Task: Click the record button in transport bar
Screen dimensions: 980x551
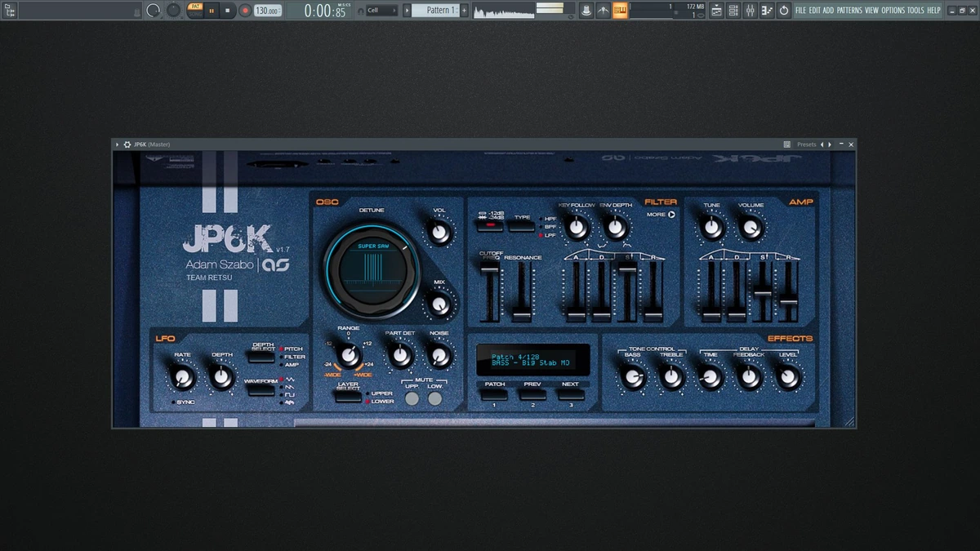Action: click(244, 11)
